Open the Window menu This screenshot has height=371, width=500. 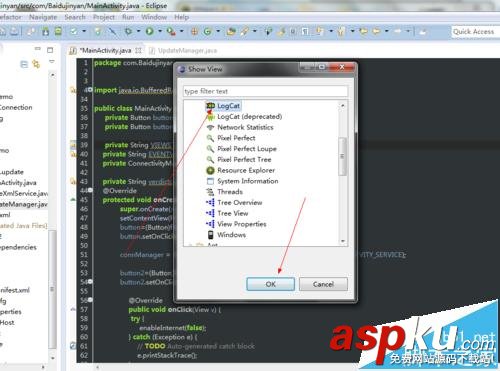154,17
